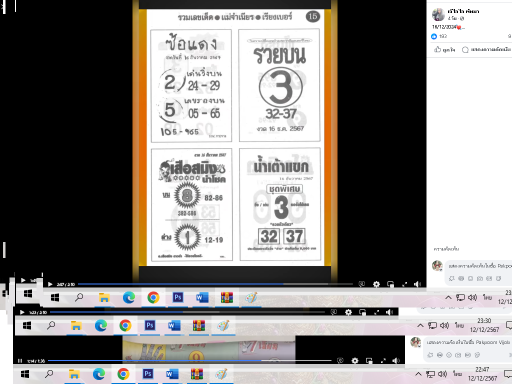View the 122 reactions on the post
512x384 pixels.
[439, 36]
